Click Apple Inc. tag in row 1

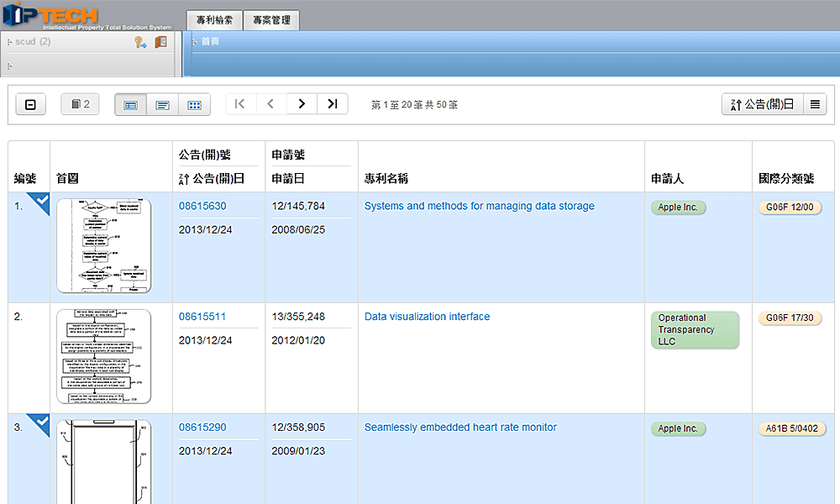pos(678,207)
